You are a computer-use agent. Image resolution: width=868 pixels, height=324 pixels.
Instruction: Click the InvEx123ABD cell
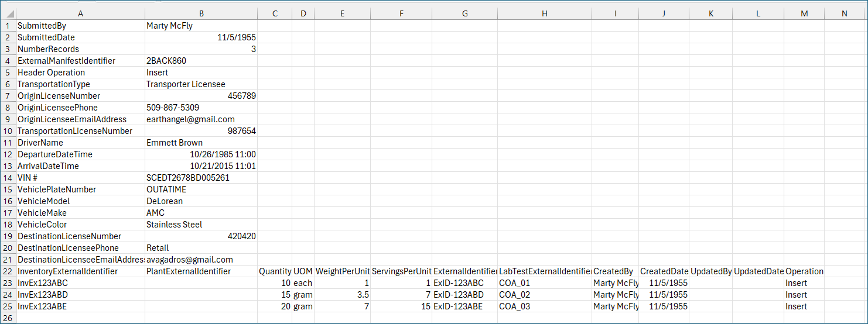click(x=80, y=295)
